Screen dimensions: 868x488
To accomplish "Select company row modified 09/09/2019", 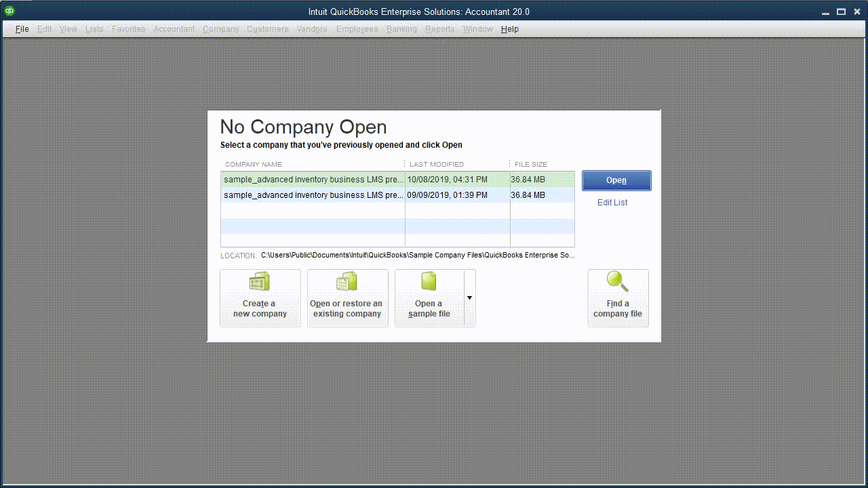I will (397, 195).
